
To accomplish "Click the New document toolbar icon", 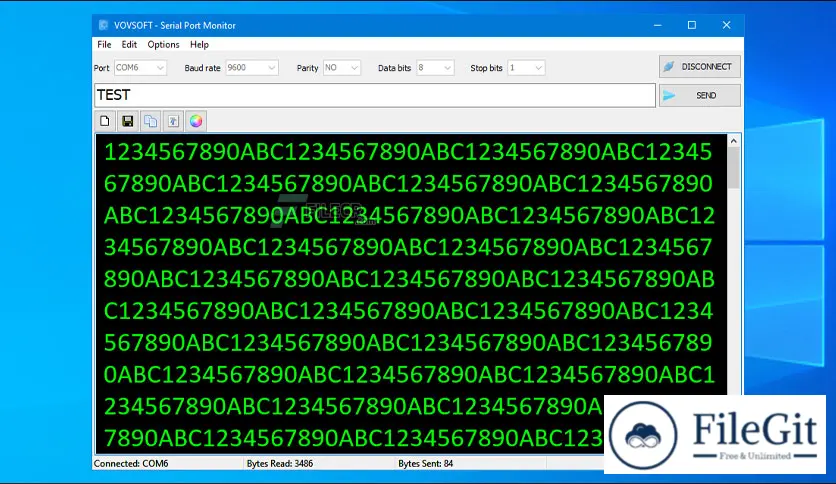I will 105,121.
